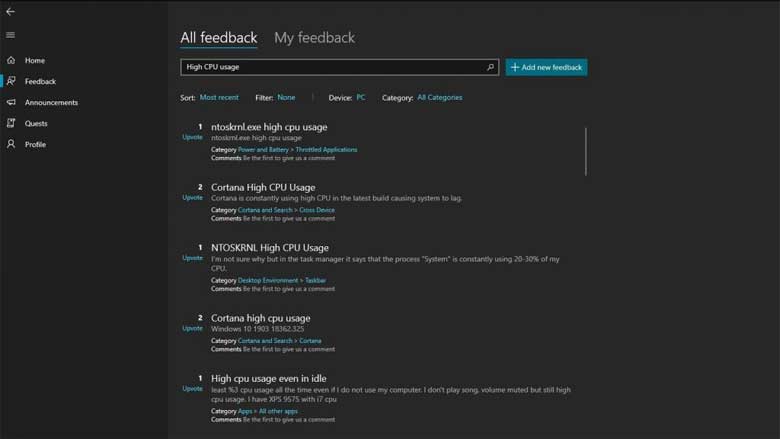Click the Profile person icon
This screenshot has height=439, width=780.
[11, 145]
